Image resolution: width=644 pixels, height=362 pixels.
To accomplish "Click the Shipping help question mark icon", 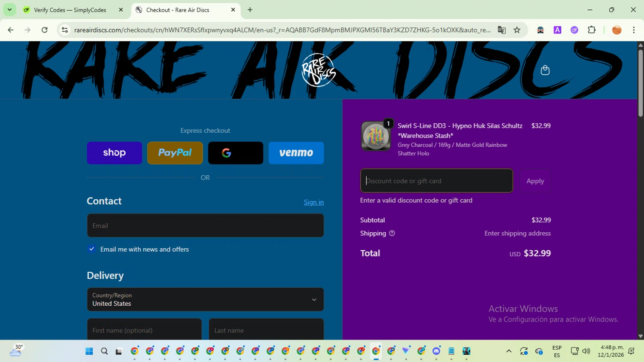I will click(392, 233).
